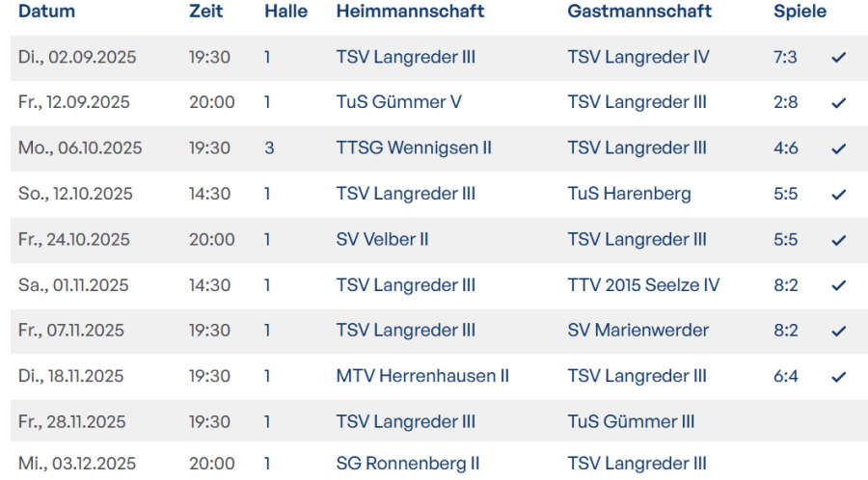Click checkmark for SV Velber II match

(x=838, y=240)
